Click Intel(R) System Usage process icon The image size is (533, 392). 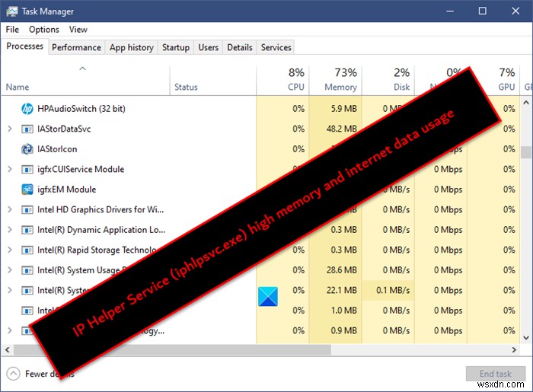click(27, 270)
